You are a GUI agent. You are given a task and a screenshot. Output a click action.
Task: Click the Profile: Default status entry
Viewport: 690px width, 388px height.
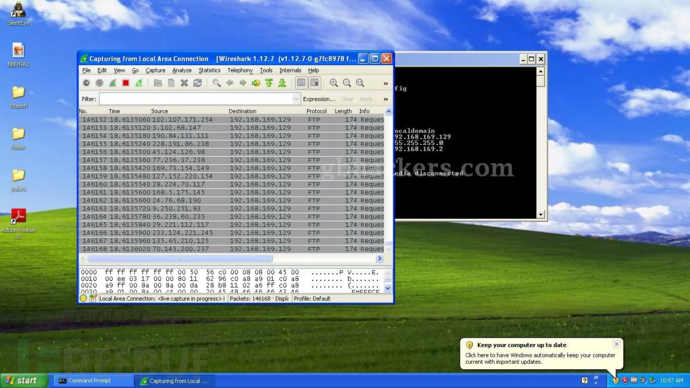tap(312, 299)
